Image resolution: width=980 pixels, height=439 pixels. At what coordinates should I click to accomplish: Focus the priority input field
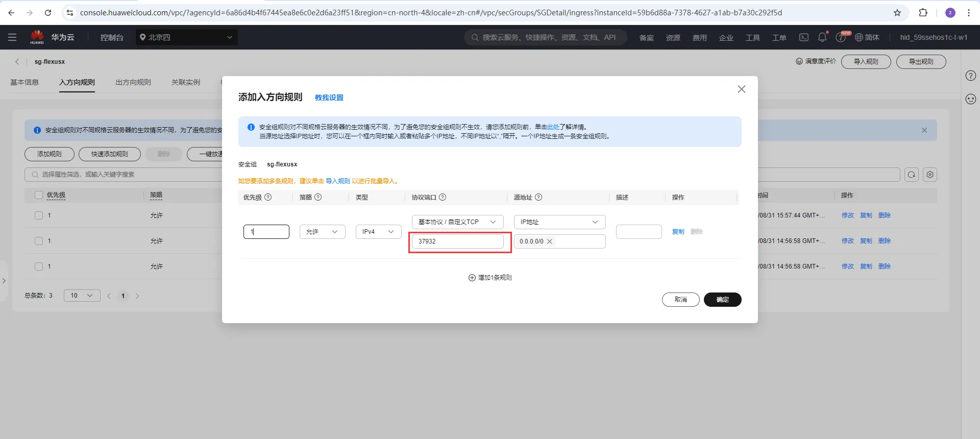pos(266,232)
